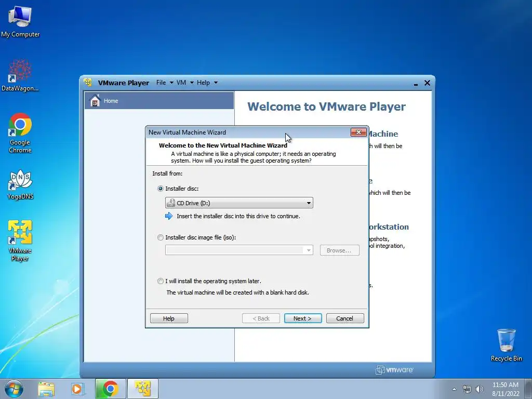This screenshot has height=399, width=532.
Task: Open the network status tray icon
Action: [x=467, y=389]
